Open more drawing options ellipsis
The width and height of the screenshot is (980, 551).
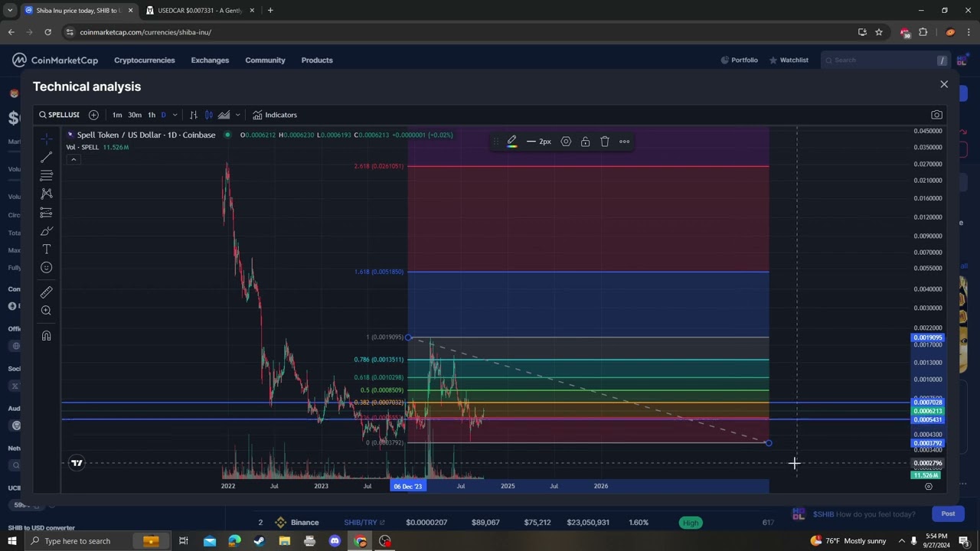click(625, 142)
